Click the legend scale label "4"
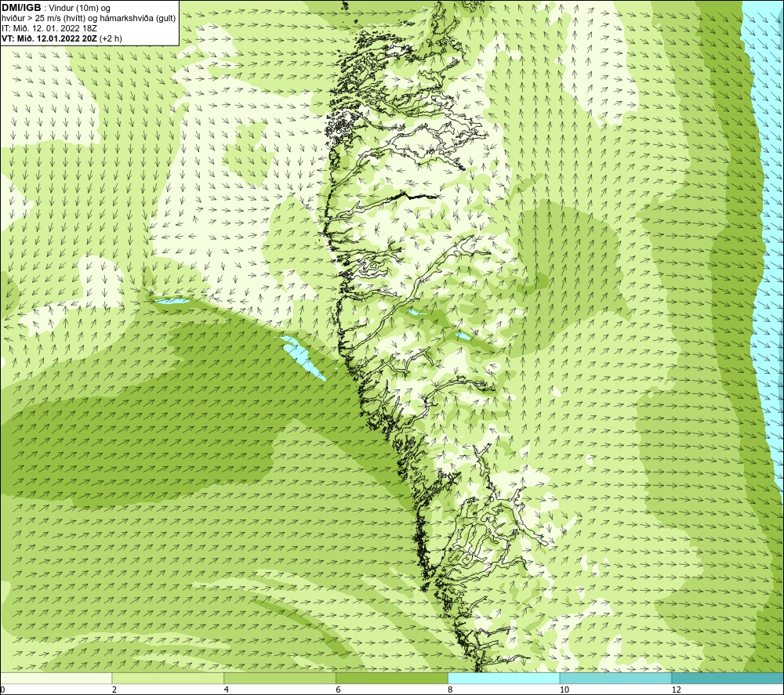This screenshot has width=784, height=695. pos(227,690)
